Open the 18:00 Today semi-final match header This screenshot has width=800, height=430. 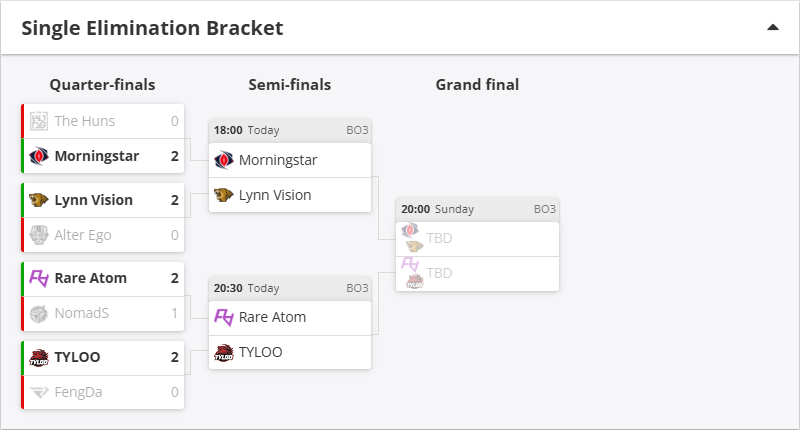pyautogui.click(x=290, y=130)
